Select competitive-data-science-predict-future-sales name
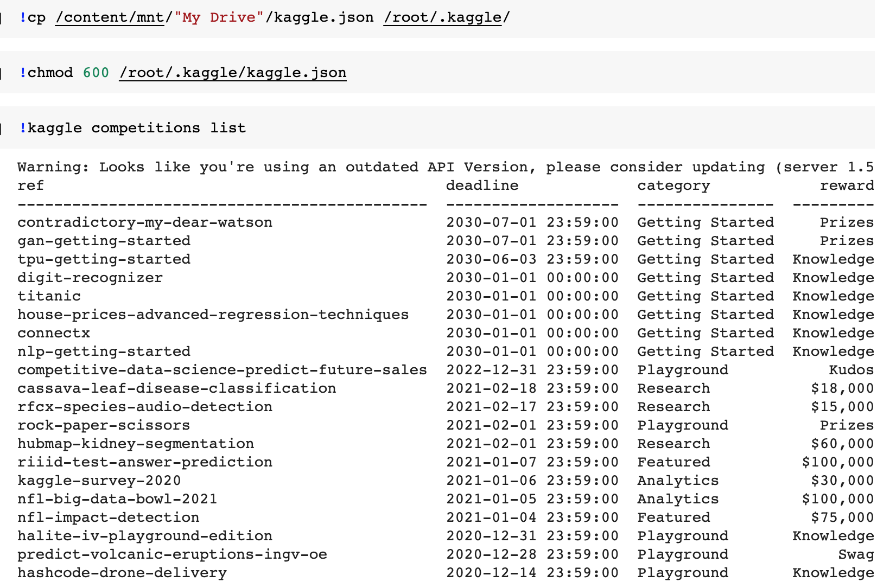This screenshot has width=877, height=588. coord(223,370)
